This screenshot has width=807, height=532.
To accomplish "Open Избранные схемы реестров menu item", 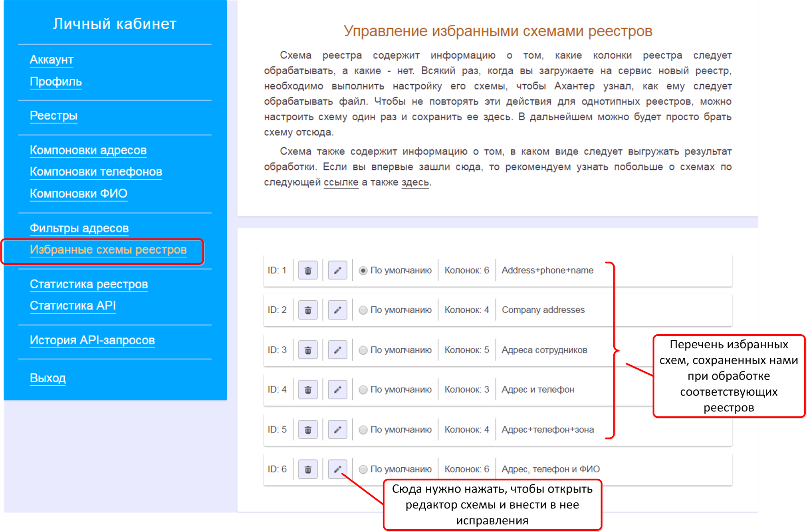I will (x=108, y=250).
